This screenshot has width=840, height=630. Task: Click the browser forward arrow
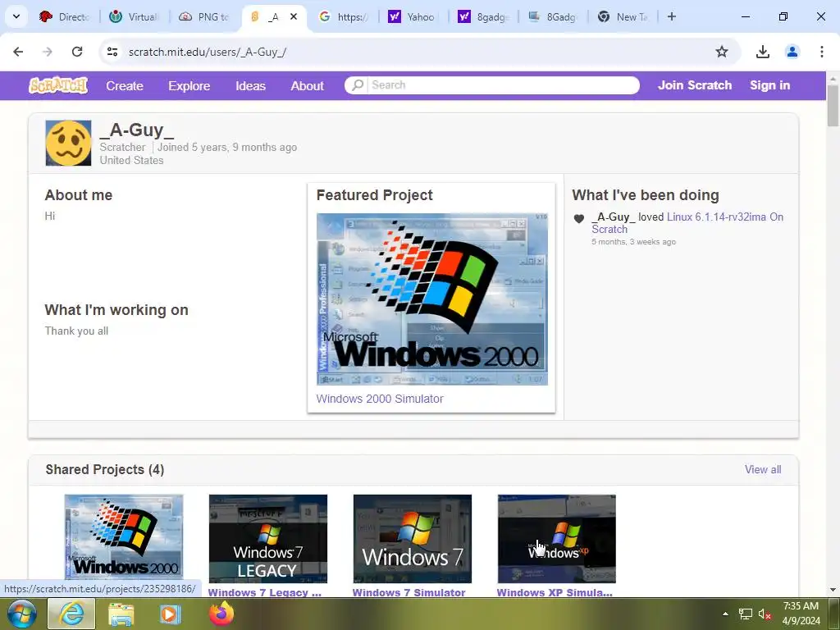pyautogui.click(x=48, y=52)
